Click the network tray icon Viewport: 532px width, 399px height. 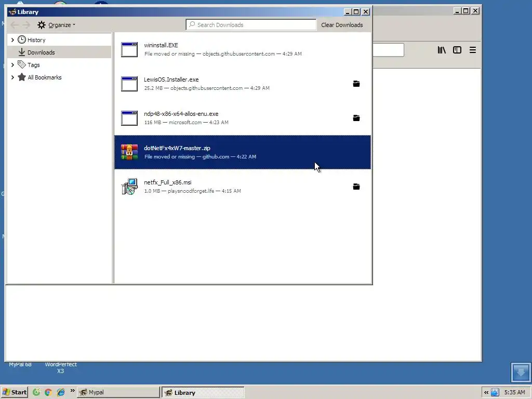click(495, 393)
